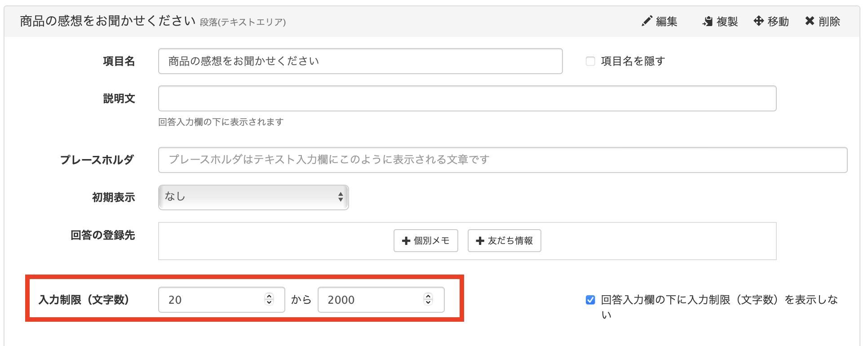Viewport: 868px width, 346px height.
Task: Click the pencil 編集 icon
Action: (x=647, y=21)
